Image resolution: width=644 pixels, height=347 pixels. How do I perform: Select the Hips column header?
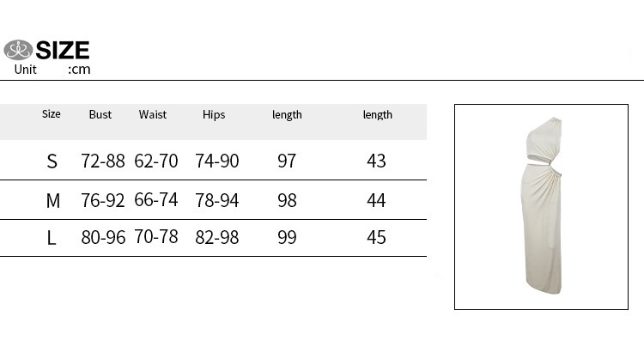[214, 114]
